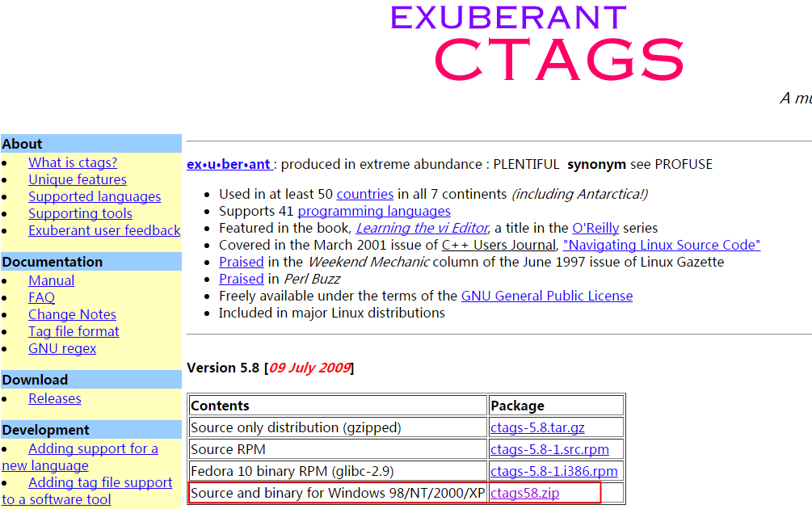Click the '09 July 2009' date text

(309, 368)
